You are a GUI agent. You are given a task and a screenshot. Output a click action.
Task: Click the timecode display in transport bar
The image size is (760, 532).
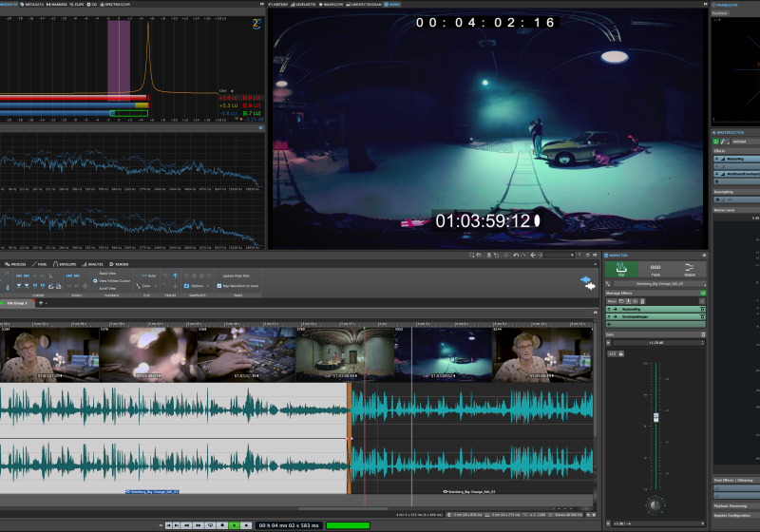coord(289,524)
